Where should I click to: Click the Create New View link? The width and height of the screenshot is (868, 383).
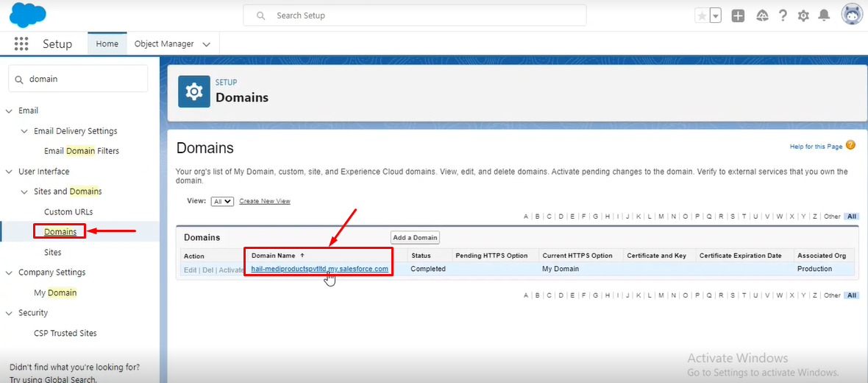coord(265,201)
